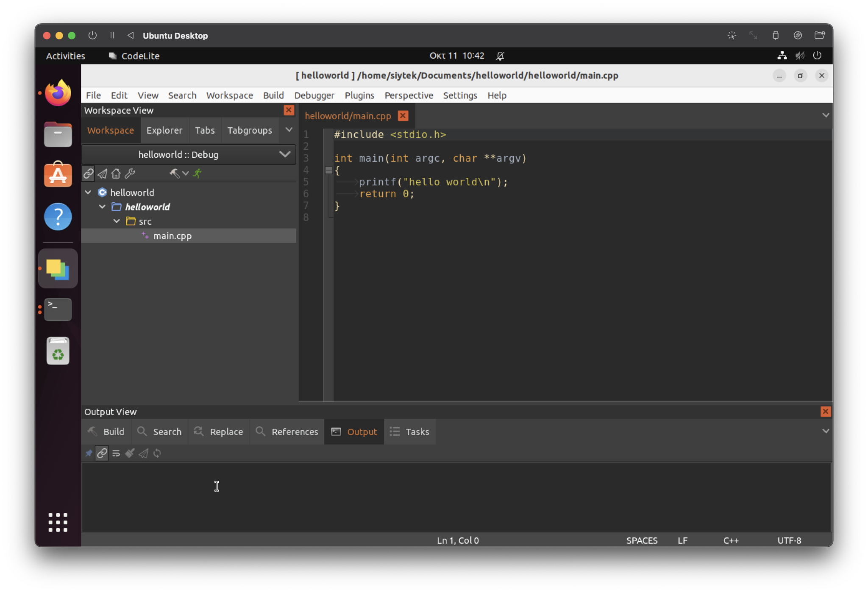This screenshot has width=868, height=593.
Task: Open the Perspective menu
Action: pos(409,95)
